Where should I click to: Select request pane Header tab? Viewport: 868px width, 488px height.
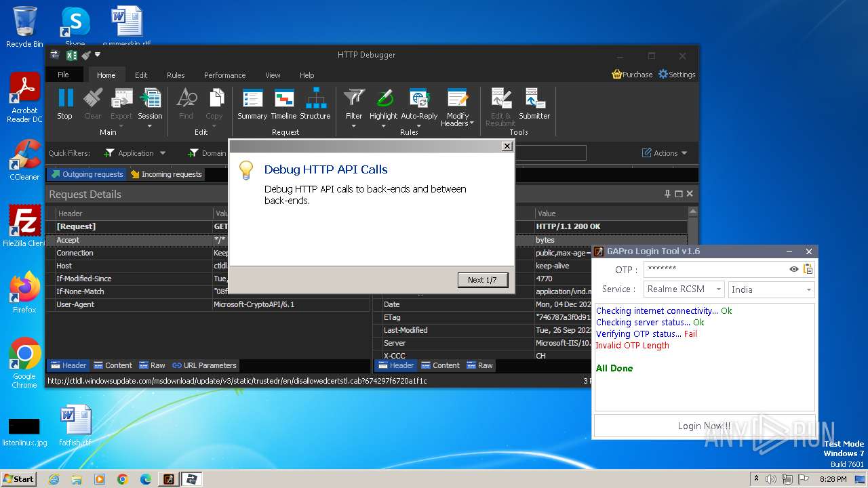tap(68, 365)
